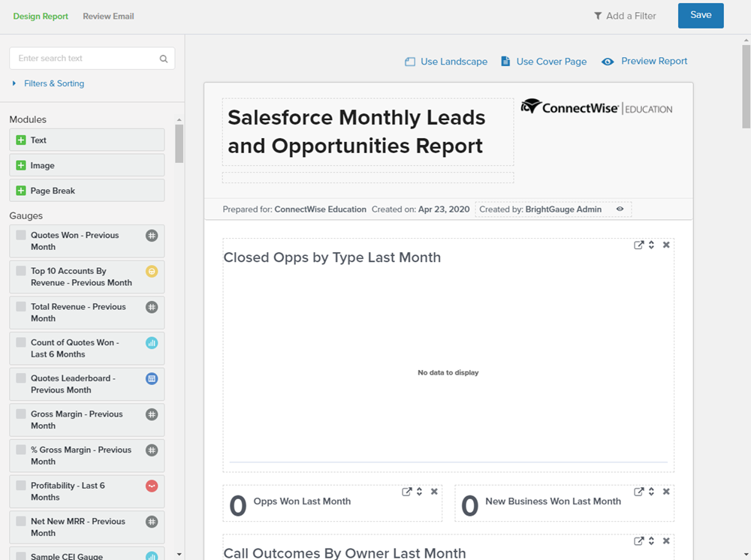
Task: Reorder Closed Opps by Type with arrows
Action: coord(651,245)
